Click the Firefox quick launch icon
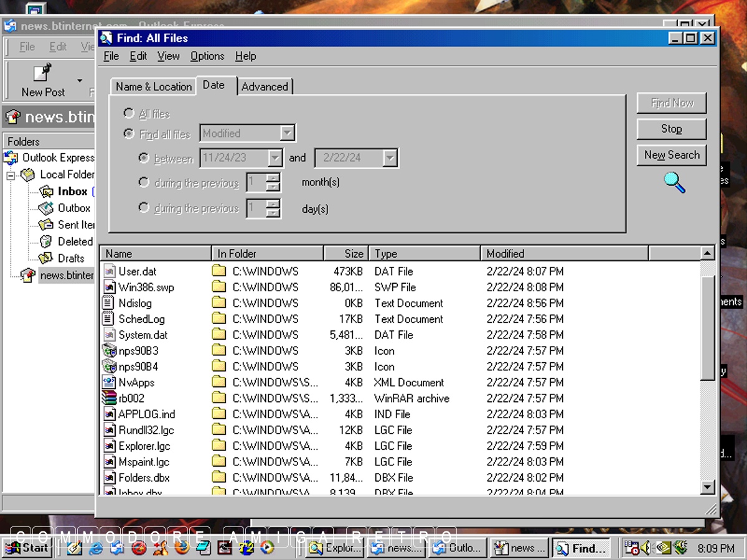This screenshot has height=560, width=747. (181, 548)
